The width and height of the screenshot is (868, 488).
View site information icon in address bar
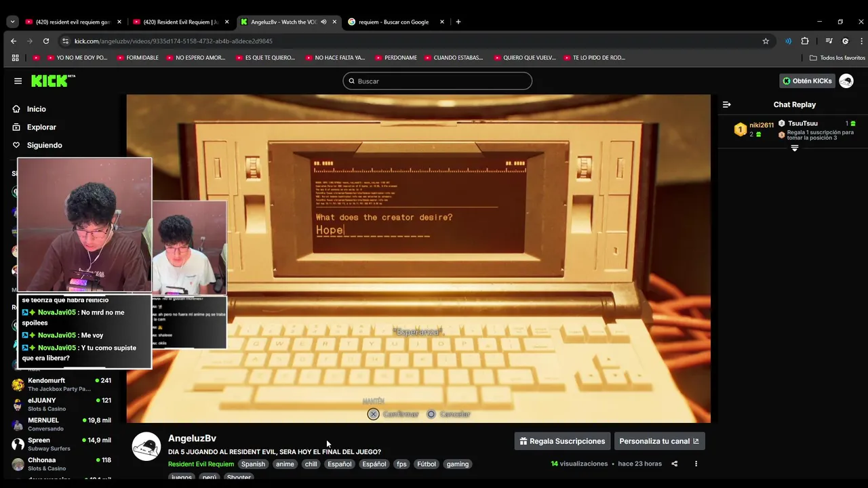pyautogui.click(x=65, y=41)
